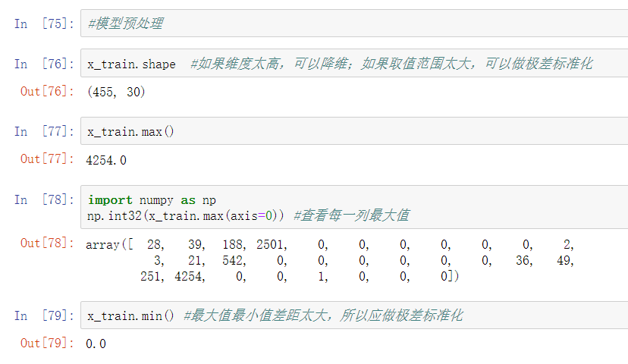Click the Out[79] prompt label
The image size is (628, 364).
click(47, 344)
